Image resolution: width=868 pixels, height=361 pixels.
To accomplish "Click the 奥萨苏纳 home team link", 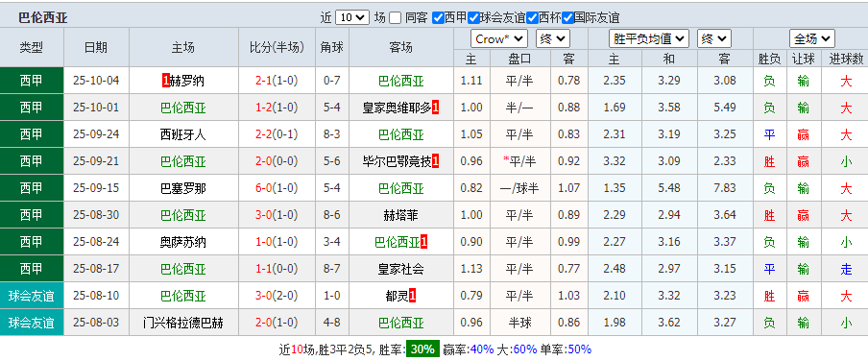I will coord(182,243).
